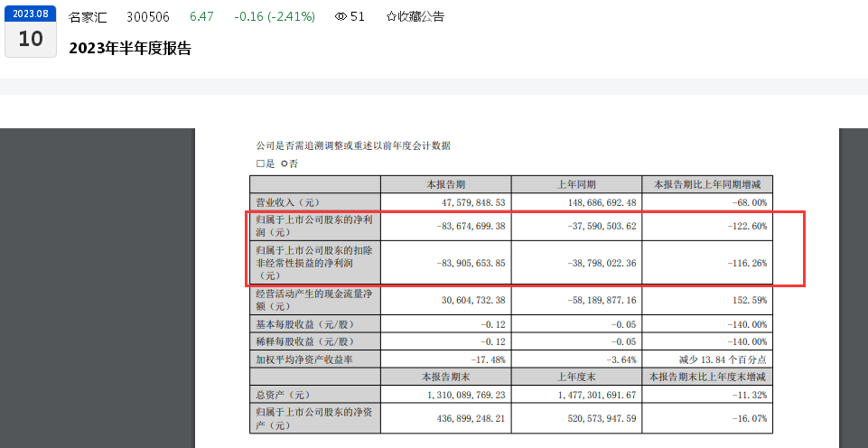Click the stock price 6.47

[201, 16]
